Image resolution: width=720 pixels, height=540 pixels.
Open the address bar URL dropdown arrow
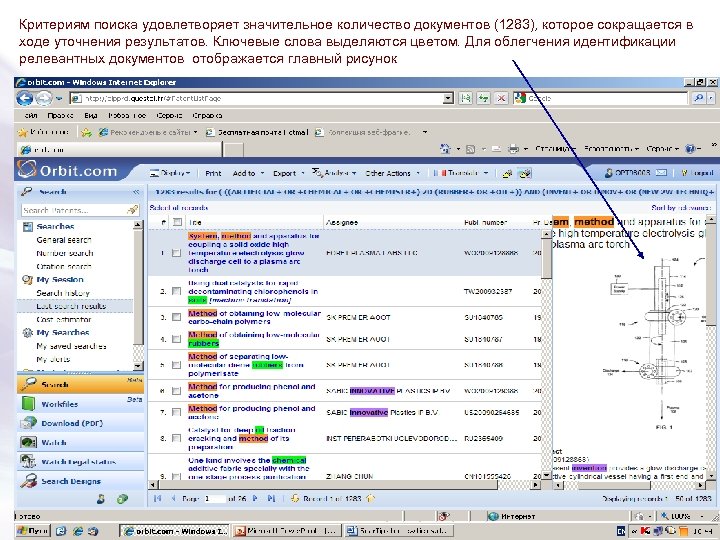tap(448, 98)
